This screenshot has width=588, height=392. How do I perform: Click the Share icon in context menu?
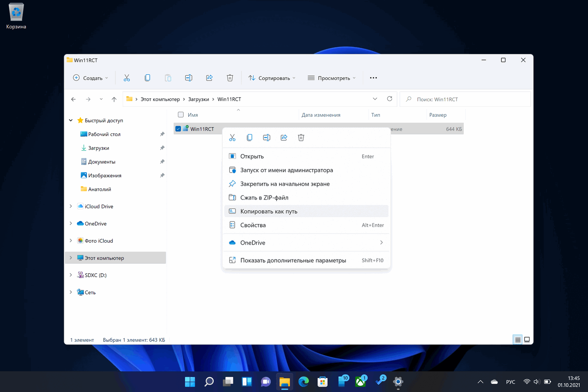(284, 138)
